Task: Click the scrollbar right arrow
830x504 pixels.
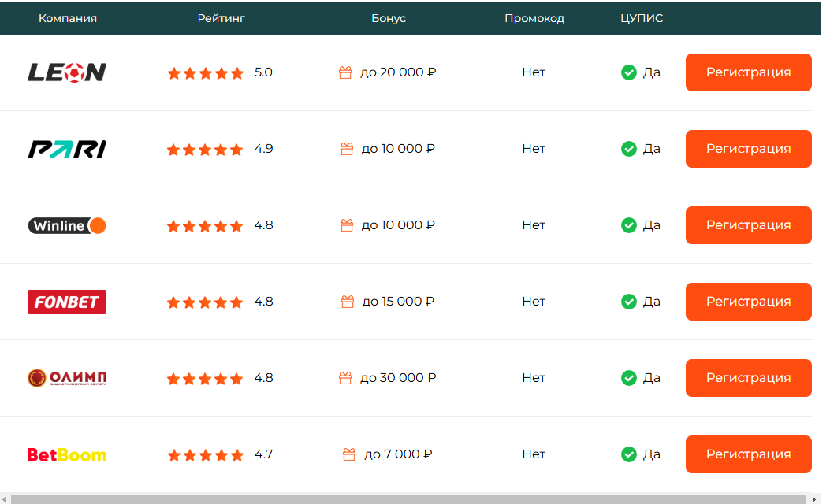Action: pyautogui.click(x=814, y=499)
